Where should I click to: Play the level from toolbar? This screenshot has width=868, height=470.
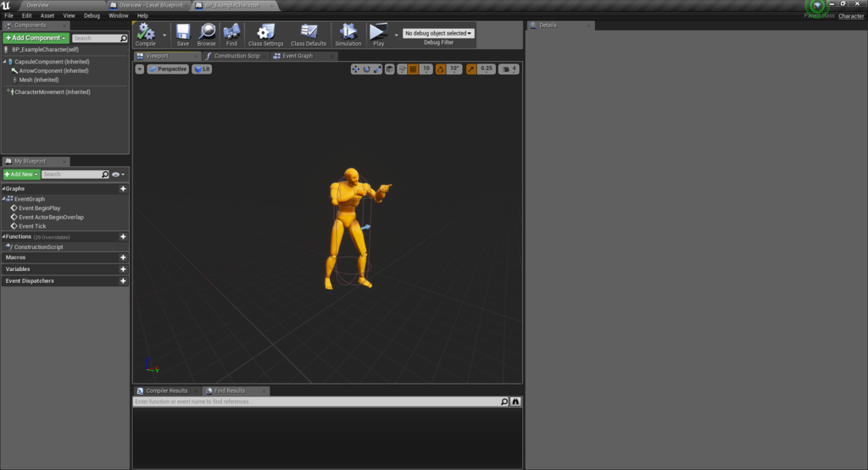point(379,34)
